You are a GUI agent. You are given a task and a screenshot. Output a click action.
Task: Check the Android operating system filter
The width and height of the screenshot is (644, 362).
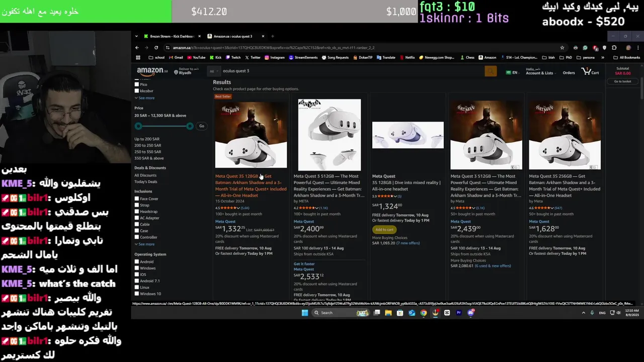pos(136,261)
